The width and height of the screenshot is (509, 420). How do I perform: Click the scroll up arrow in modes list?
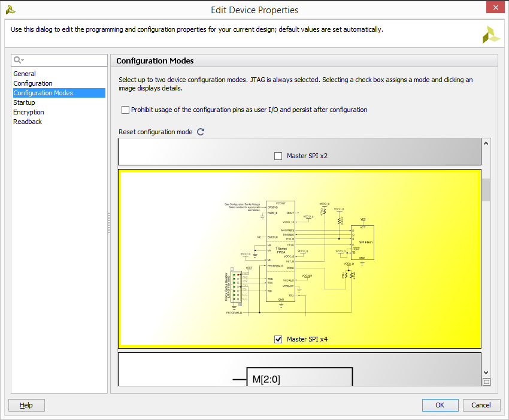tap(486, 143)
